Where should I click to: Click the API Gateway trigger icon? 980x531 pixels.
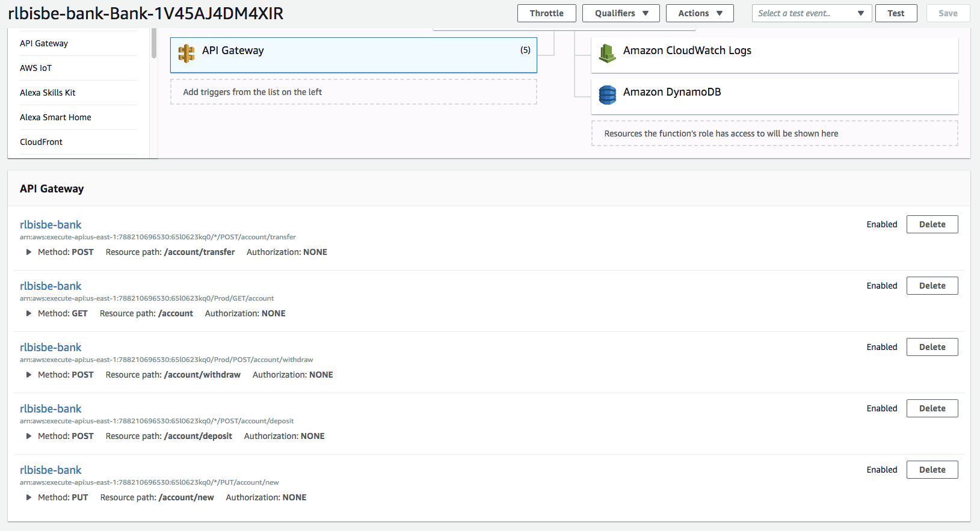click(x=186, y=54)
